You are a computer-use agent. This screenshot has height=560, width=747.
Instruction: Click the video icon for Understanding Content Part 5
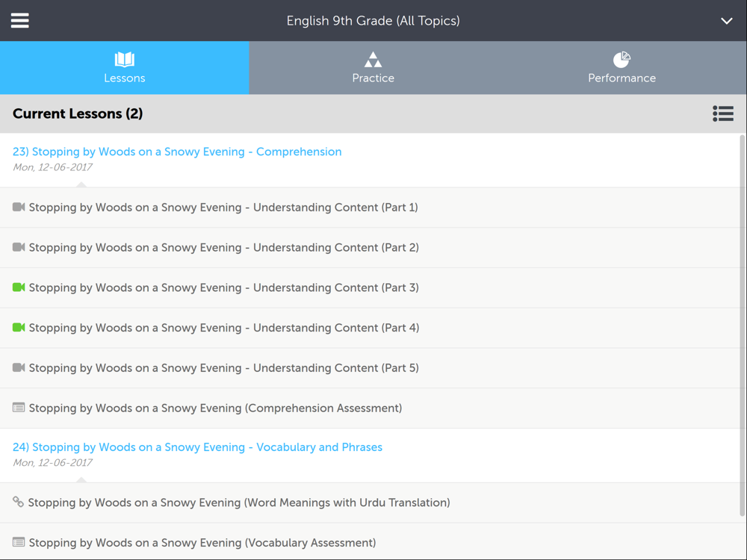tap(19, 367)
